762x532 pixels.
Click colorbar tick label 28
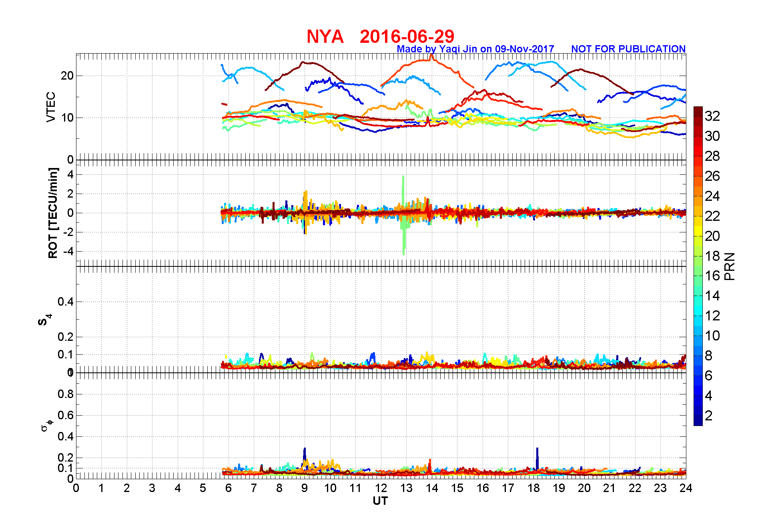pos(712,156)
